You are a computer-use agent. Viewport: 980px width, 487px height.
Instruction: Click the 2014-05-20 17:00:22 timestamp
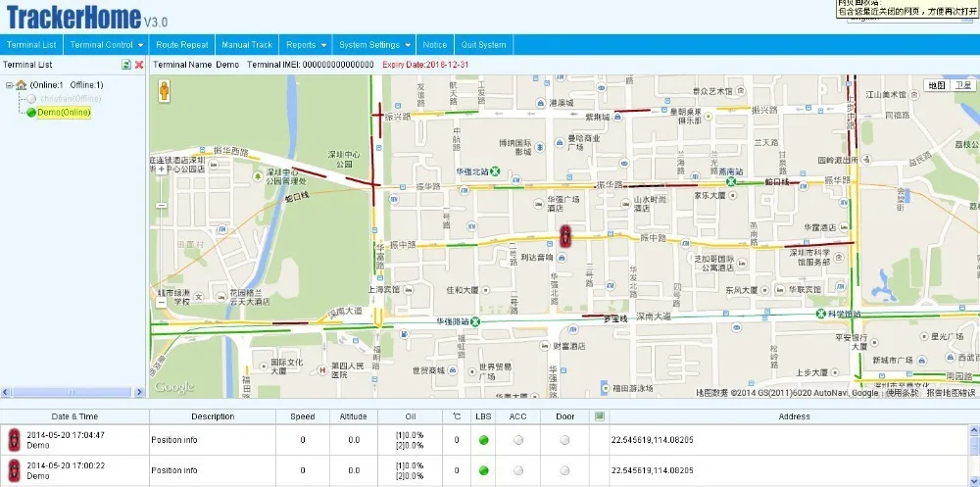coord(66,465)
